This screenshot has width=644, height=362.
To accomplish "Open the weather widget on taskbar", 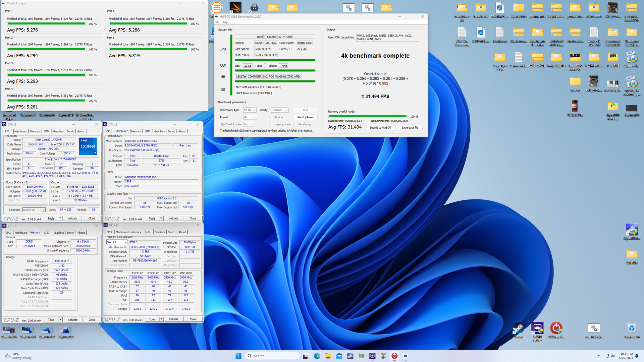I will [x=17, y=356].
